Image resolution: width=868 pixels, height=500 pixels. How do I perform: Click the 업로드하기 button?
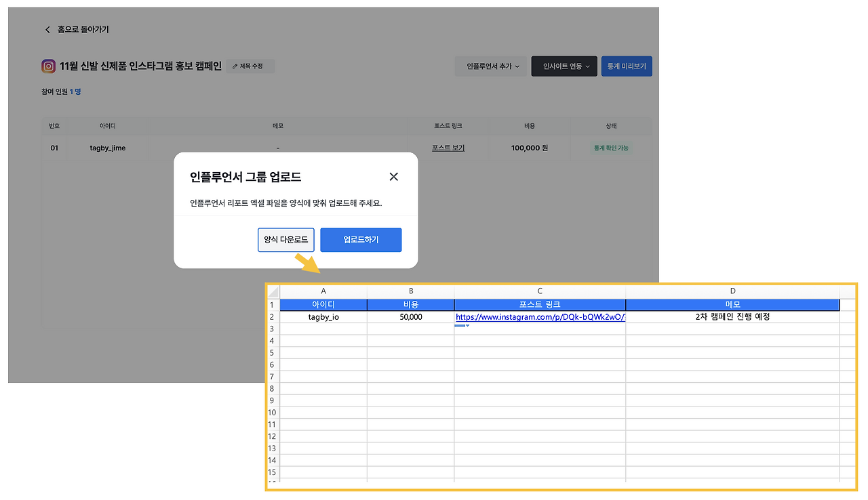pos(360,240)
